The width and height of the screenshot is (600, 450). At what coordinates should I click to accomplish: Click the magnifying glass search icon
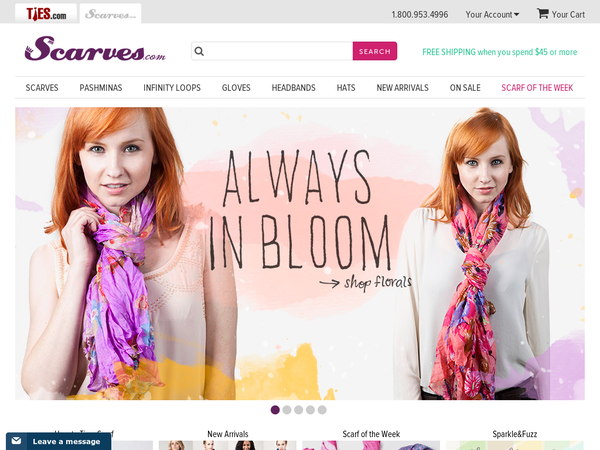199,51
